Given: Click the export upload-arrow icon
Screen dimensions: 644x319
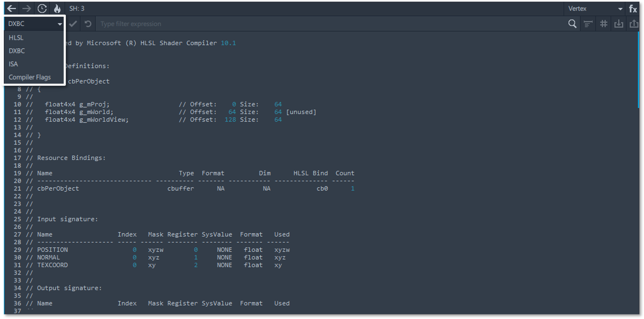Looking at the screenshot, I should [634, 24].
